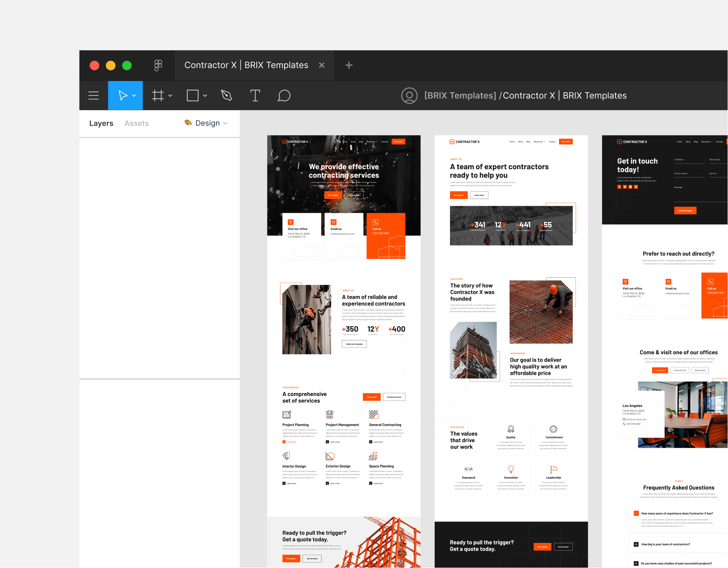
Task: Click the Leadership flag icon
Action: [x=554, y=469]
